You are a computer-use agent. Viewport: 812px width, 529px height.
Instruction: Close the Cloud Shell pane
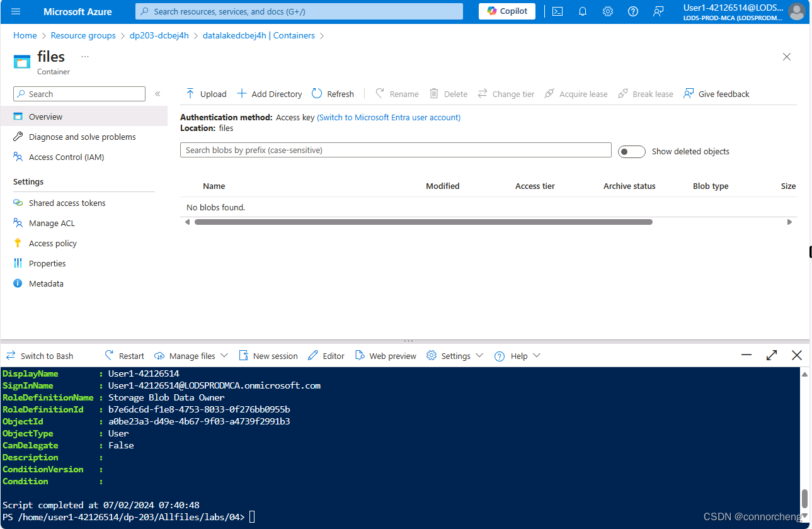pos(797,355)
